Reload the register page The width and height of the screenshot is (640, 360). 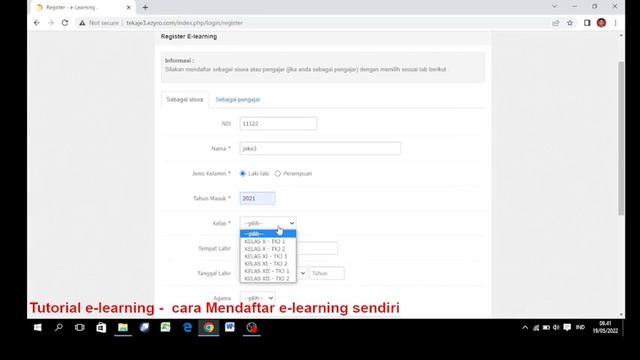[64, 23]
